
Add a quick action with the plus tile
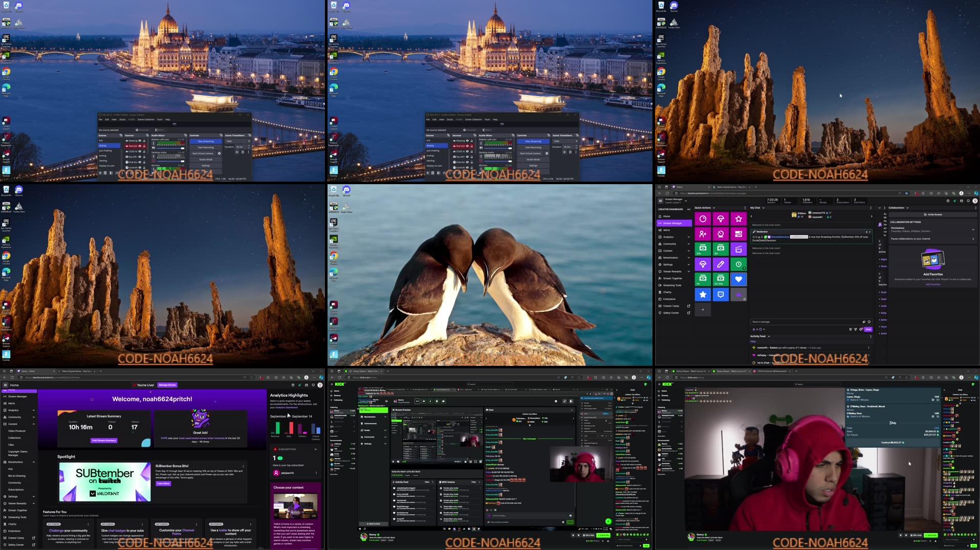703,310
